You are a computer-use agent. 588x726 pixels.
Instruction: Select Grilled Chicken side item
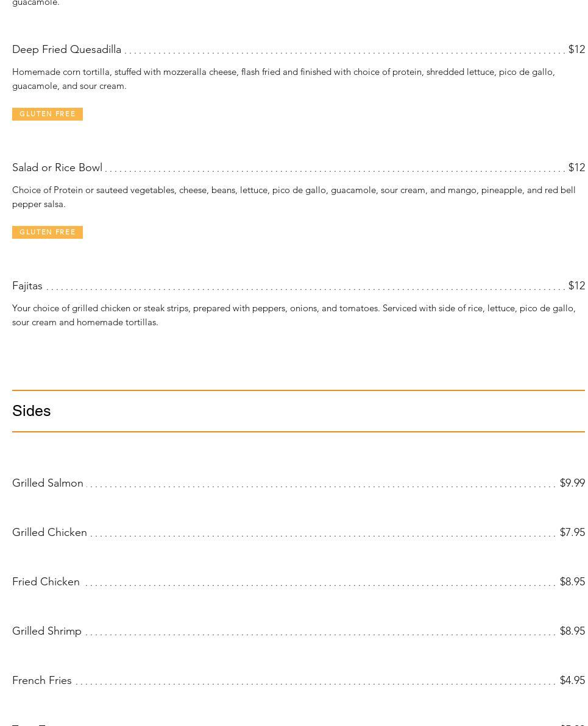[49, 532]
